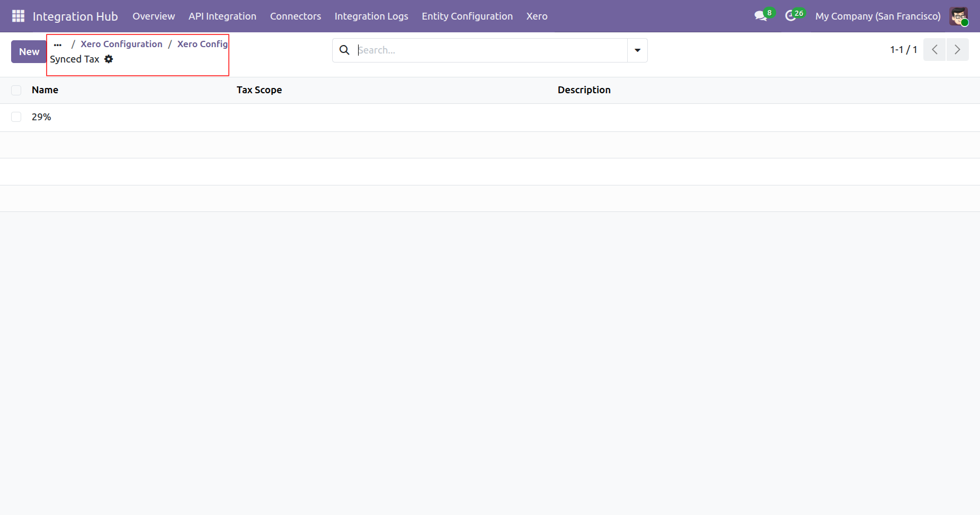Click the magnifying glass search icon
980x515 pixels.
[x=344, y=50]
